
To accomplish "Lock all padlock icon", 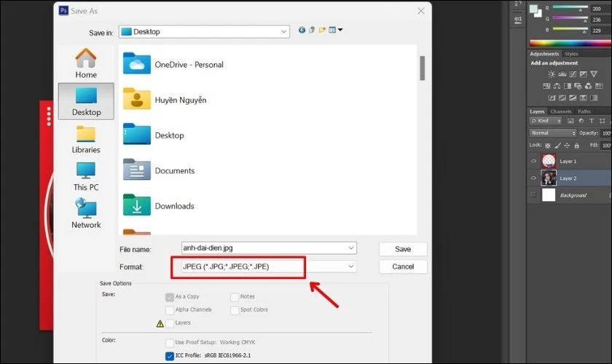I will point(576,146).
